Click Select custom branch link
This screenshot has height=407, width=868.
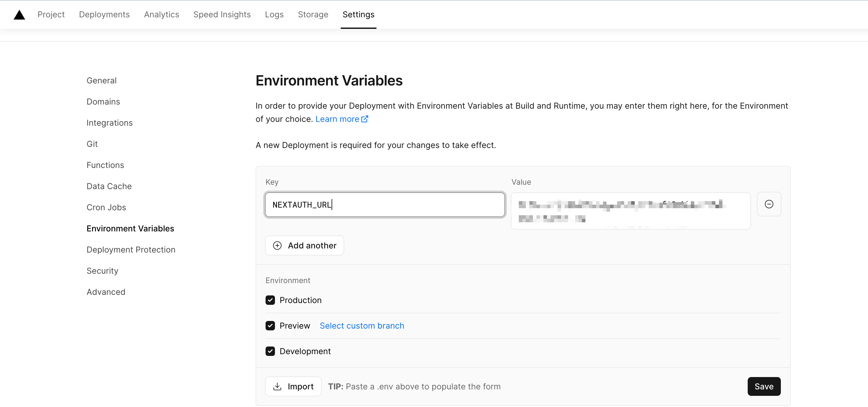(362, 326)
